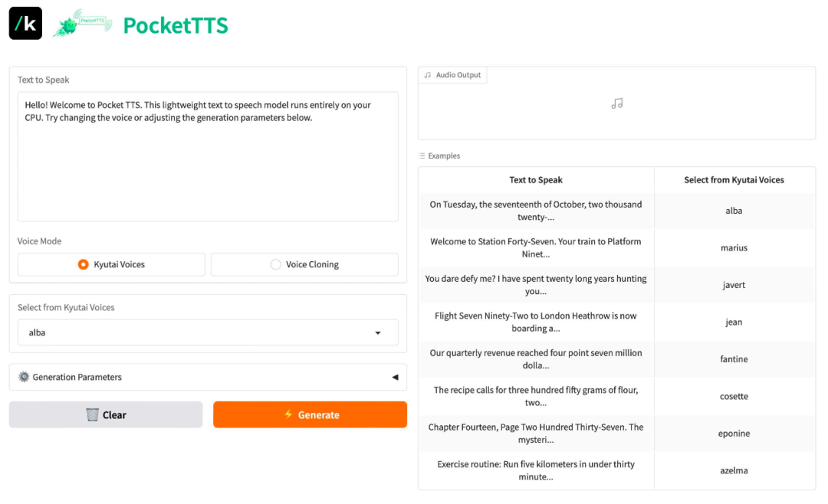Select example 'Chapter Fourteen, Page Two Hundred'

[x=536, y=434]
